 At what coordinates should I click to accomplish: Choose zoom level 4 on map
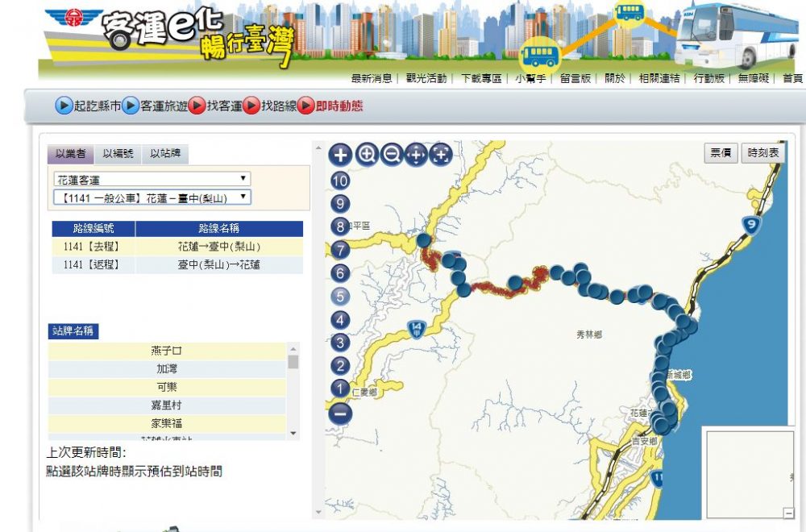click(340, 320)
